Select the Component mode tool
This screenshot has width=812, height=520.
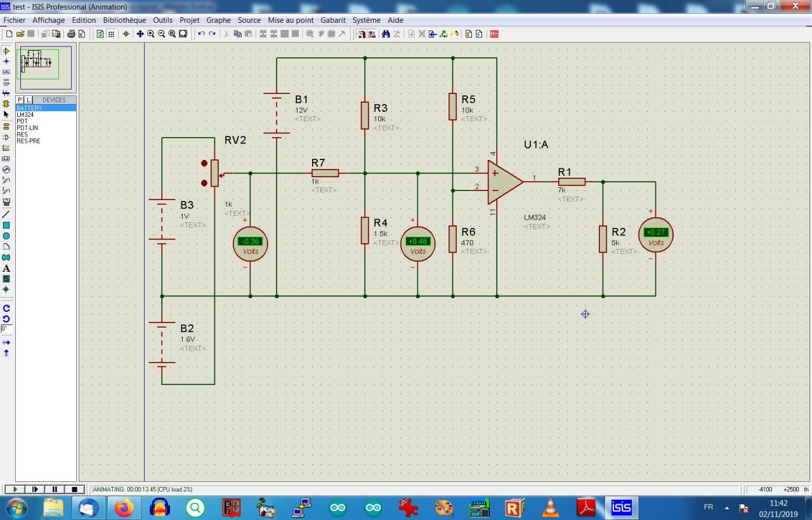tap(6, 51)
